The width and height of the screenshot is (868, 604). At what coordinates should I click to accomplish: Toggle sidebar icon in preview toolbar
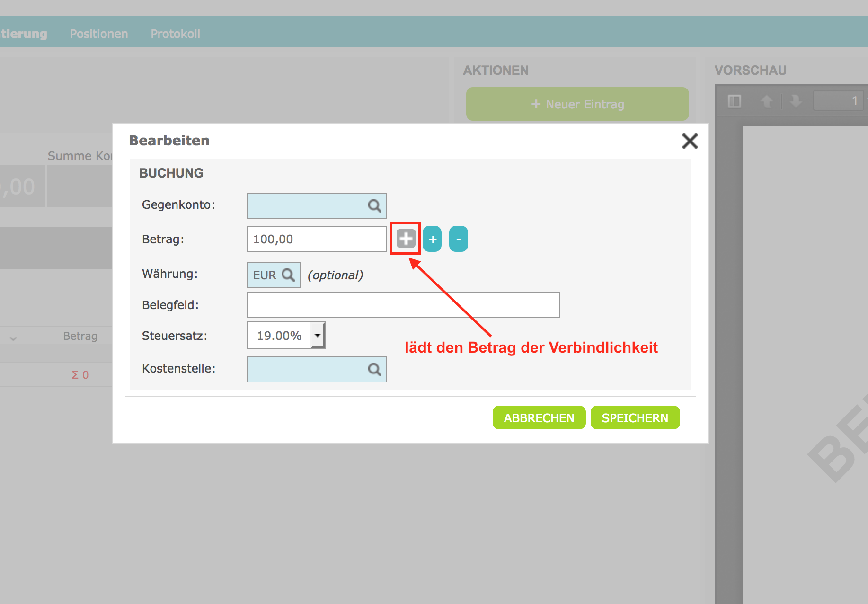(734, 101)
